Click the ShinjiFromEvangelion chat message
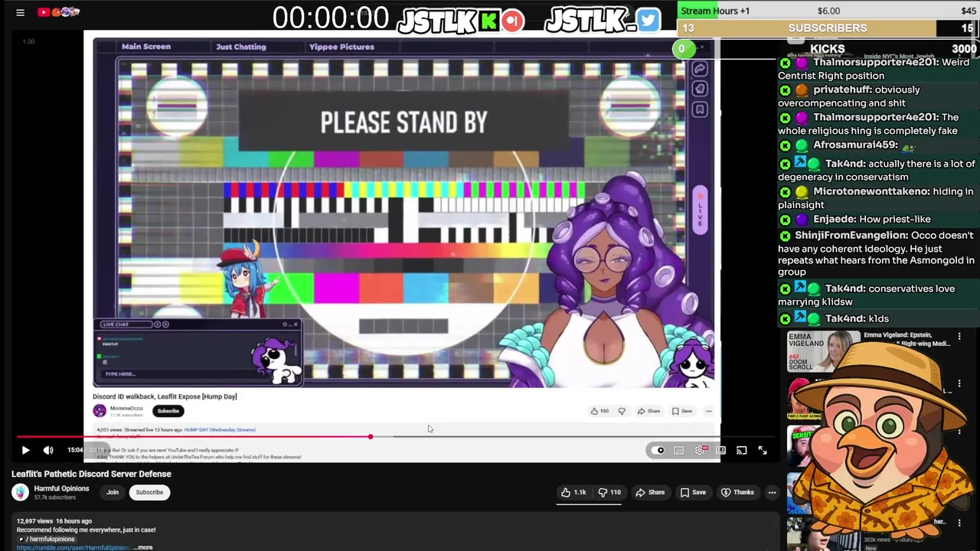The image size is (980, 551). [x=877, y=253]
